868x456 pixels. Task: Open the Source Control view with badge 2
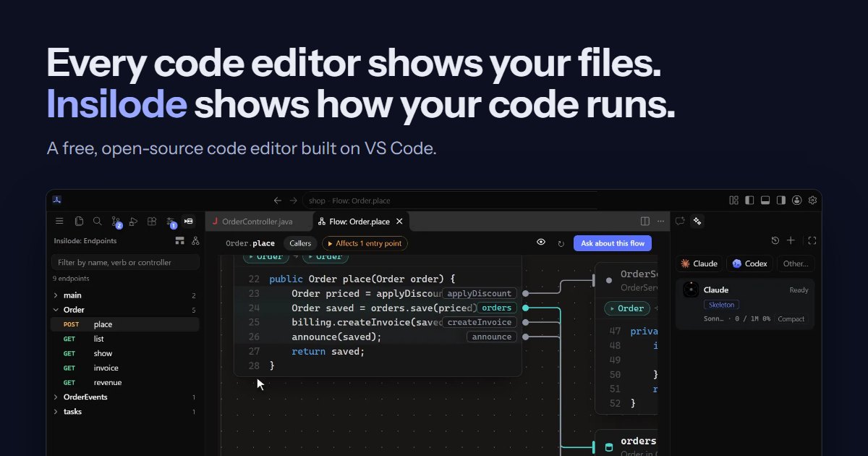coord(116,221)
